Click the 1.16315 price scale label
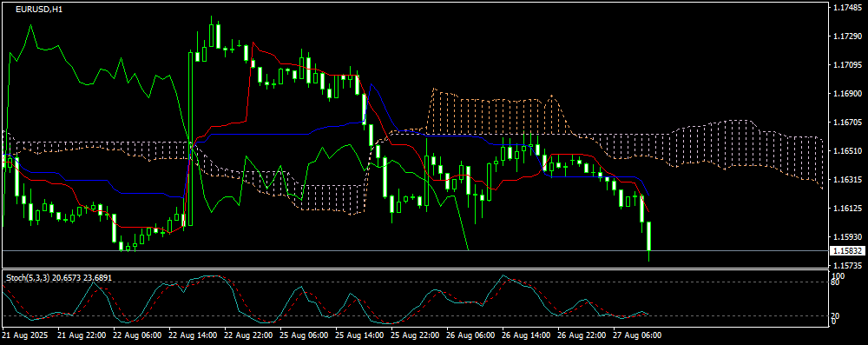 point(847,180)
